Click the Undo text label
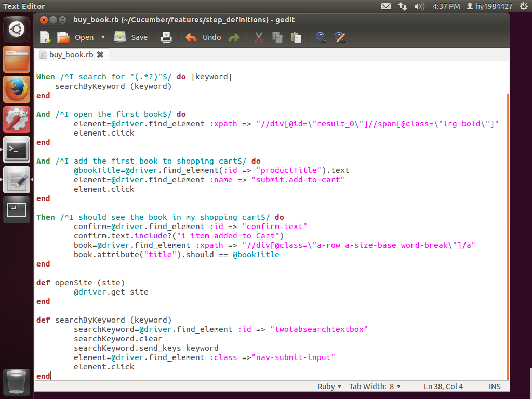 212,37
